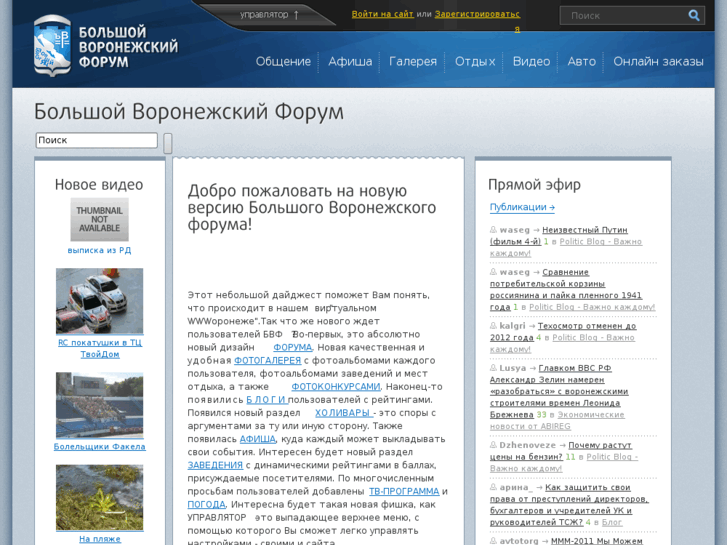Image resolution: width=727 pixels, height=545 pixels.
Task: Follow the ПОГОДА link
Action: [x=206, y=504]
